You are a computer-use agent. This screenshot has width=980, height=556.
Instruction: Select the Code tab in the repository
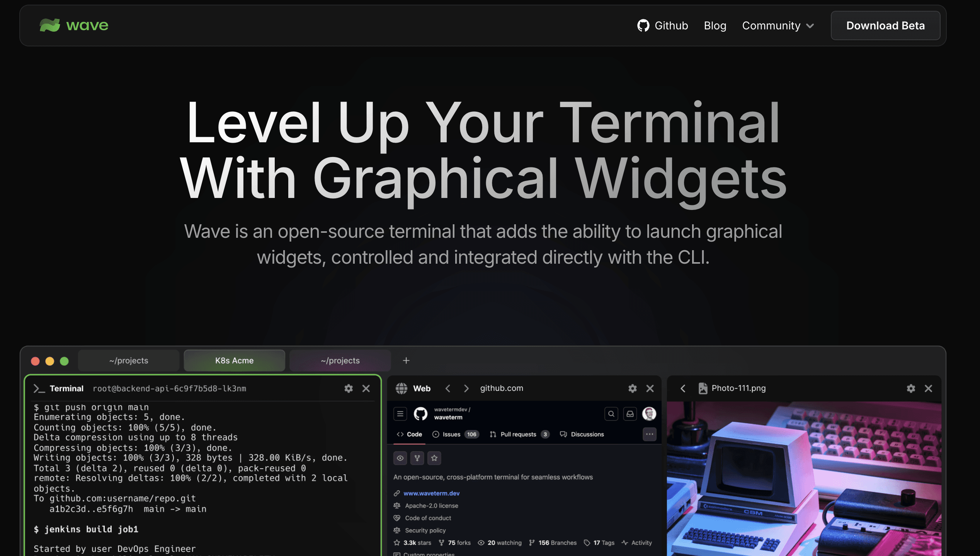click(x=410, y=434)
